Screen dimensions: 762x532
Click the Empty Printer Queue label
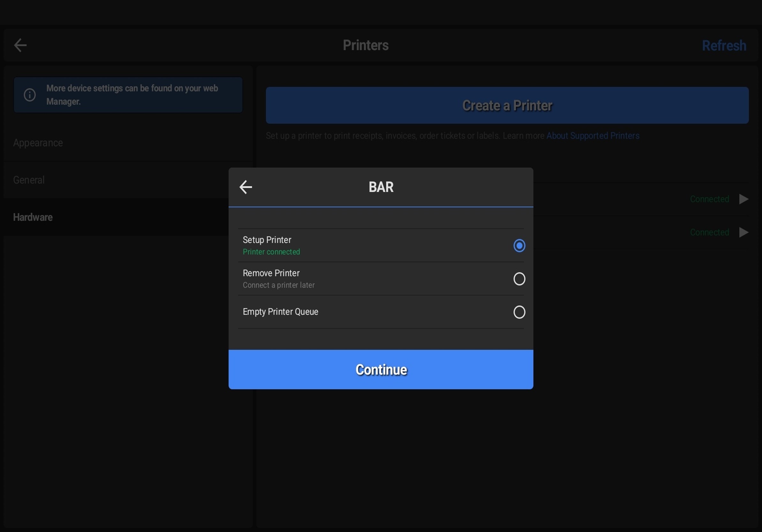[280, 312]
